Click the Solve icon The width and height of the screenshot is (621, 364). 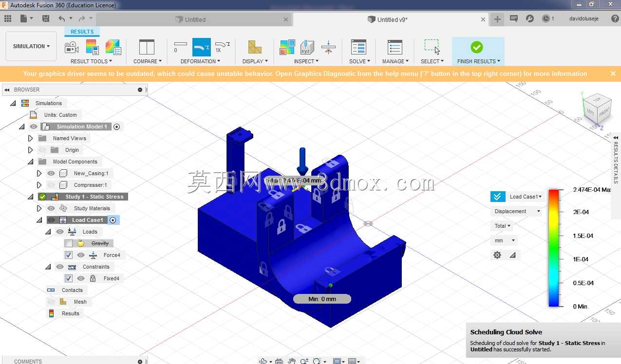[x=358, y=47]
